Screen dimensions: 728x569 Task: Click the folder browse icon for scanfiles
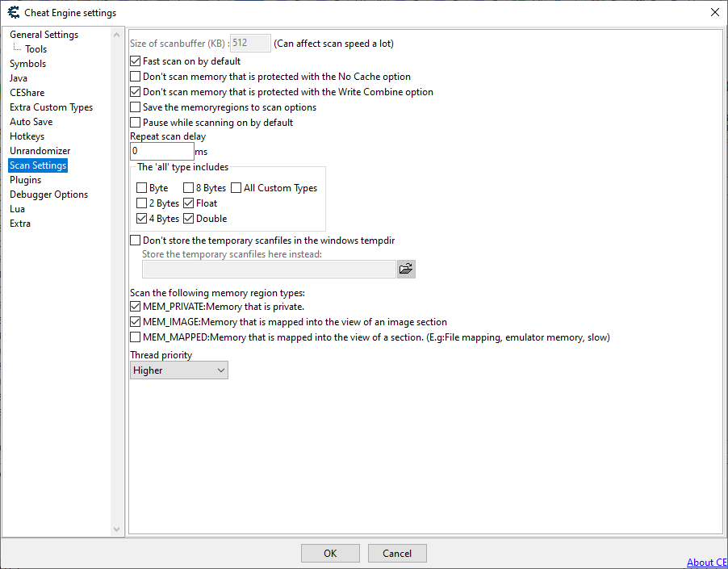click(406, 270)
